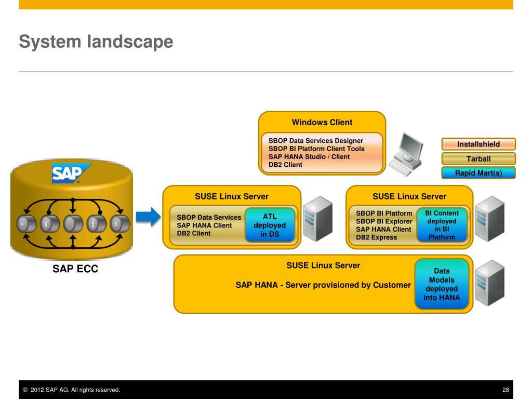Click SBOP BI Platform text in right server
This screenshot has height=399, width=532.
[x=384, y=213]
